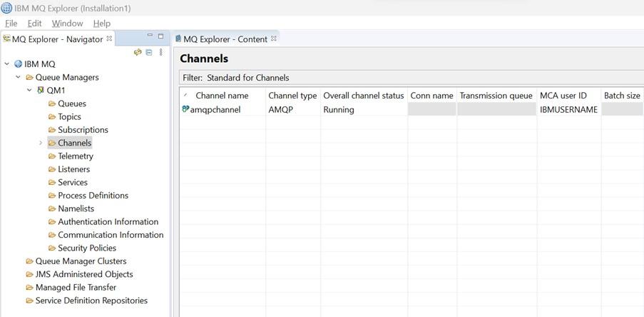Click the IBM MQ globe icon
The image size is (644, 317).
(x=18, y=64)
